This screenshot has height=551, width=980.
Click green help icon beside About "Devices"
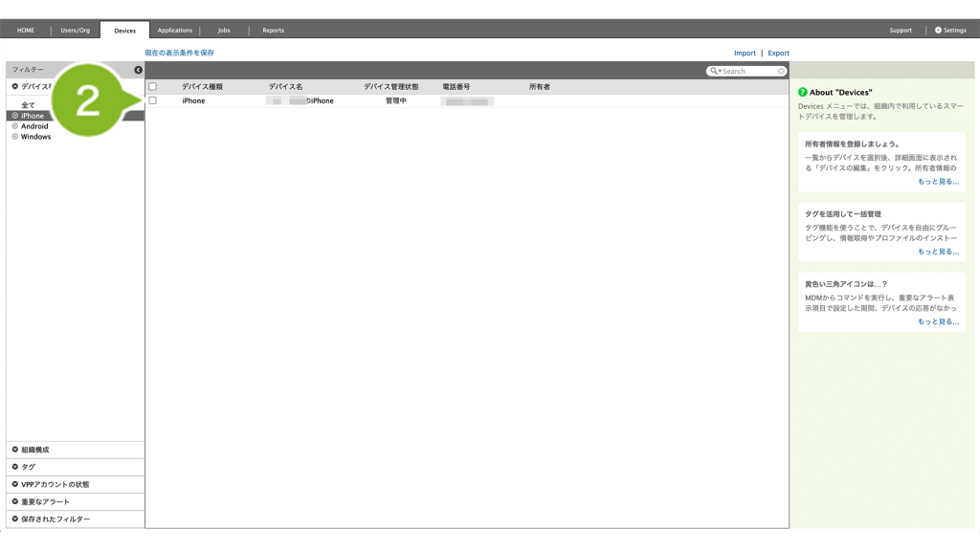tap(803, 92)
